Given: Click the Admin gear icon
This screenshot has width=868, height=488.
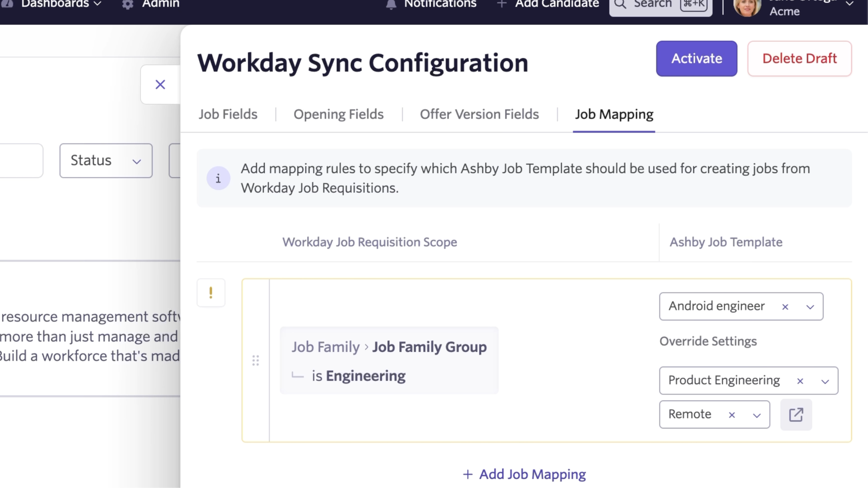Looking at the screenshot, I should (x=128, y=4).
